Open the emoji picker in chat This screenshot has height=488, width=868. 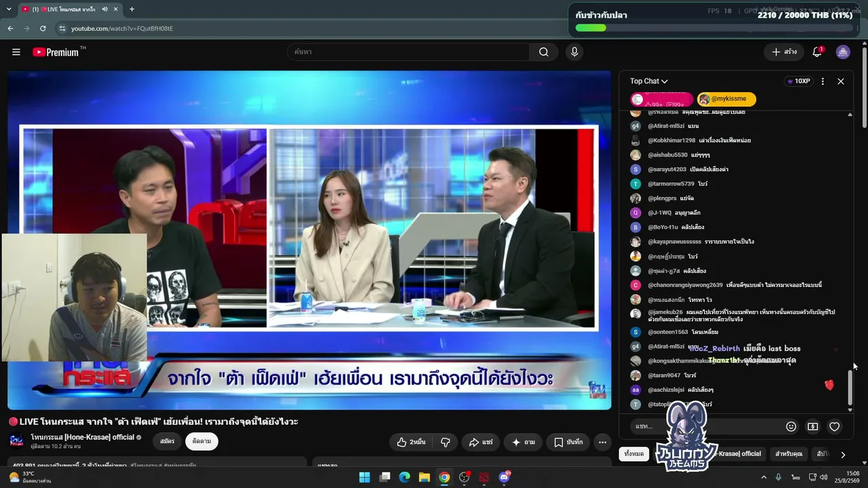791,426
